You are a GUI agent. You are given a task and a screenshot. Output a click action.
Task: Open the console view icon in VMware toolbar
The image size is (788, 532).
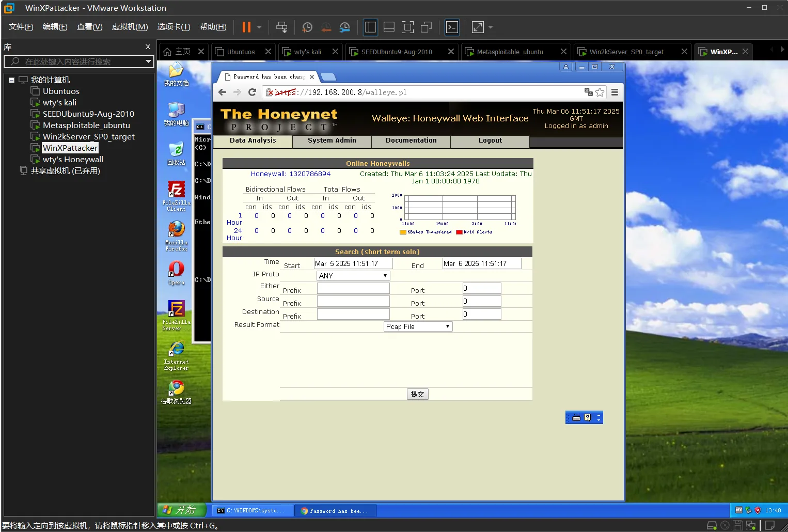coord(452,27)
